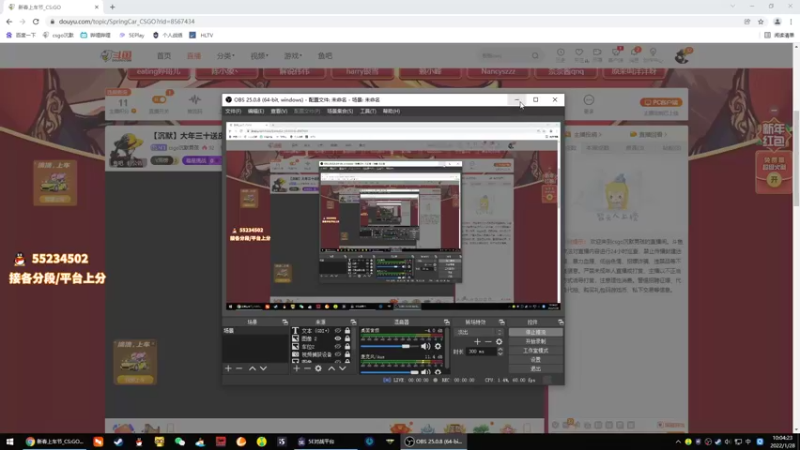Toggle lock on image 2 source
This screenshot has height=450, width=800.
click(347, 338)
